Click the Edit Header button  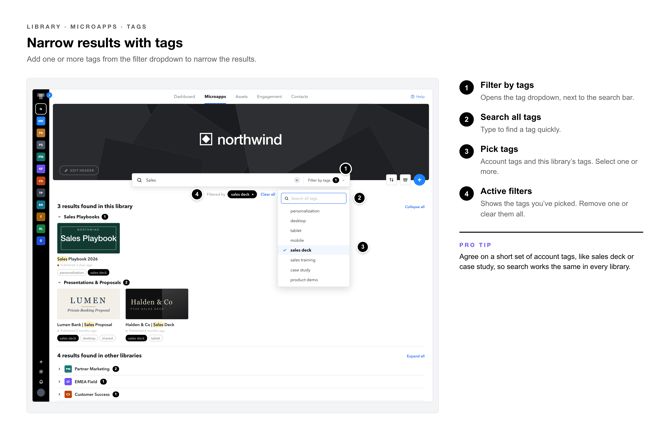[x=79, y=170]
